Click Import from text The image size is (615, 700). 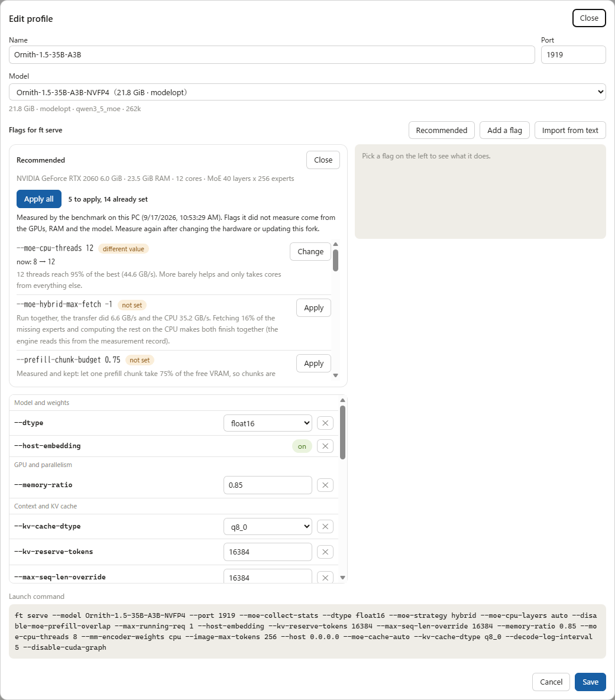[x=570, y=130]
